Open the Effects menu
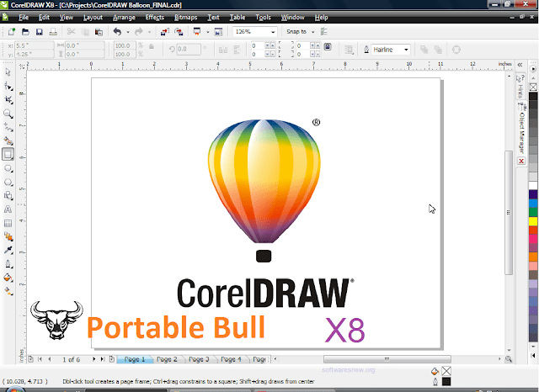 click(154, 17)
